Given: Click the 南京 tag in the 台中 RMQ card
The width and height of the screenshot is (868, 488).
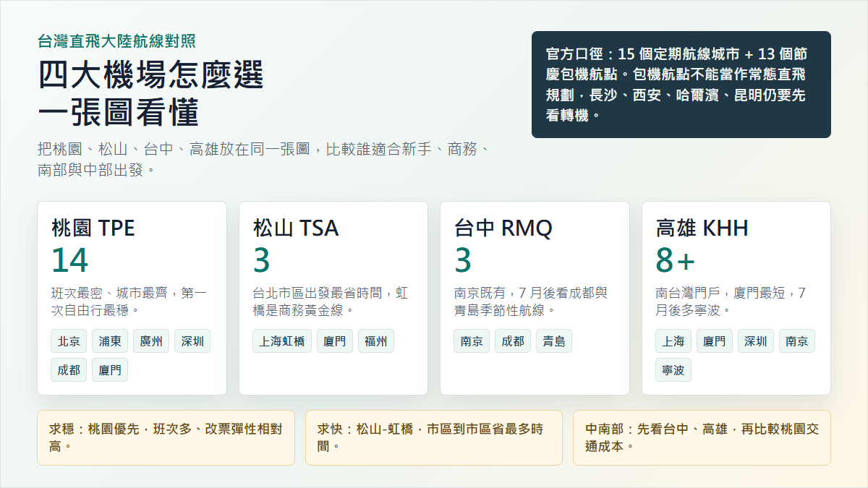Looking at the screenshot, I should tap(472, 341).
